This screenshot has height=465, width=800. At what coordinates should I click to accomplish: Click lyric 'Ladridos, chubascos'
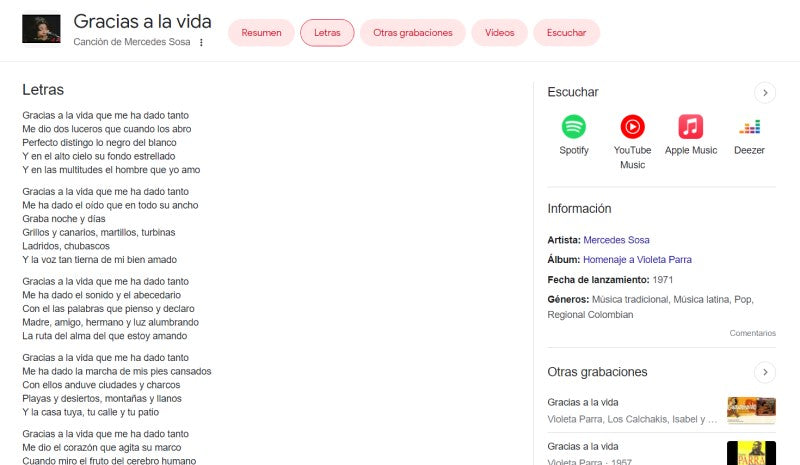tap(66, 246)
